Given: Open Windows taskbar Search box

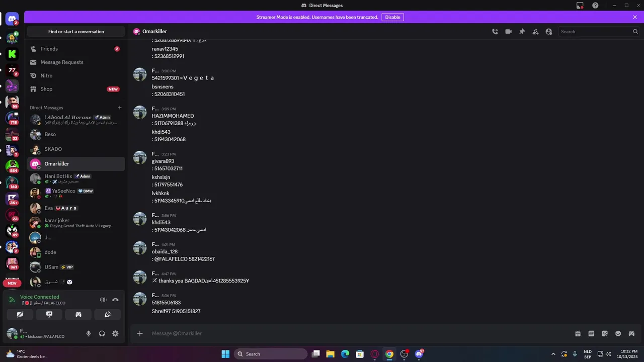Looking at the screenshot, I should [271, 354].
